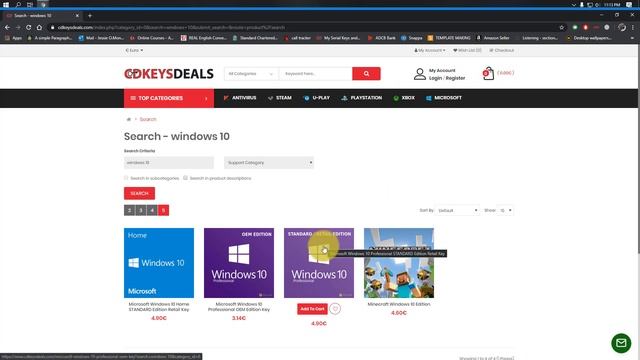This screenshot has height=360, width=640.
Task: Reload the page with refresh icon
Action: pyautogui.click(x=29, y=27)
